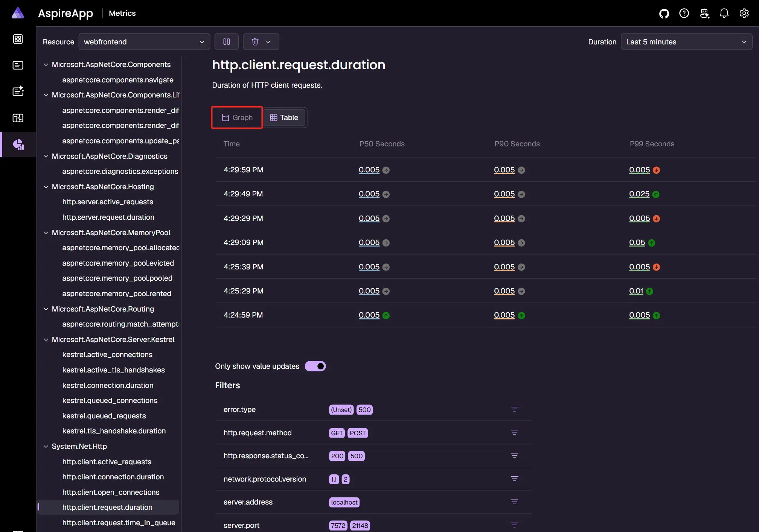The height and width of the screenshot is (532, 759).
Task: Click the (Unset) error.type tag
Action: pos(341,410)
